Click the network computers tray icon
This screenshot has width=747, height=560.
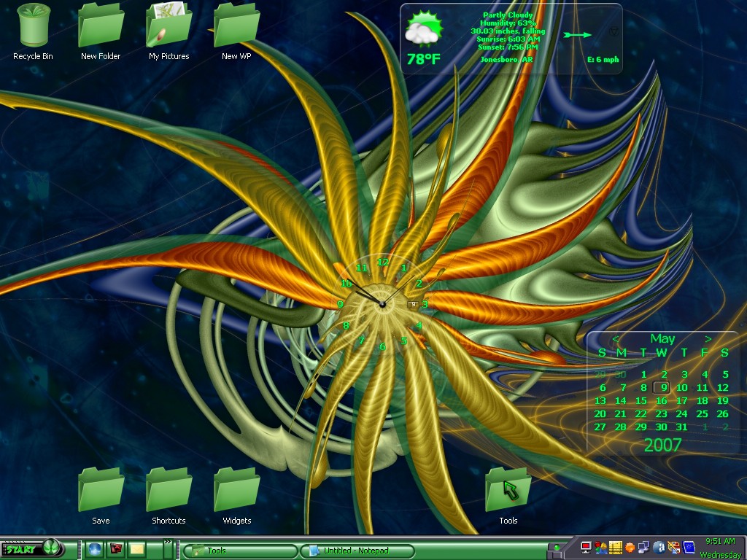click(643, 548)
